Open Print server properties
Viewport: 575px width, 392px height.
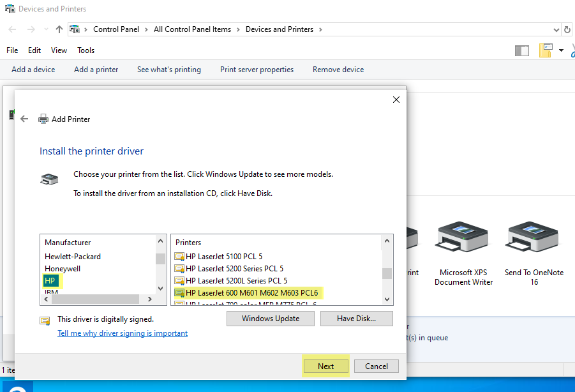pos(257,70)
